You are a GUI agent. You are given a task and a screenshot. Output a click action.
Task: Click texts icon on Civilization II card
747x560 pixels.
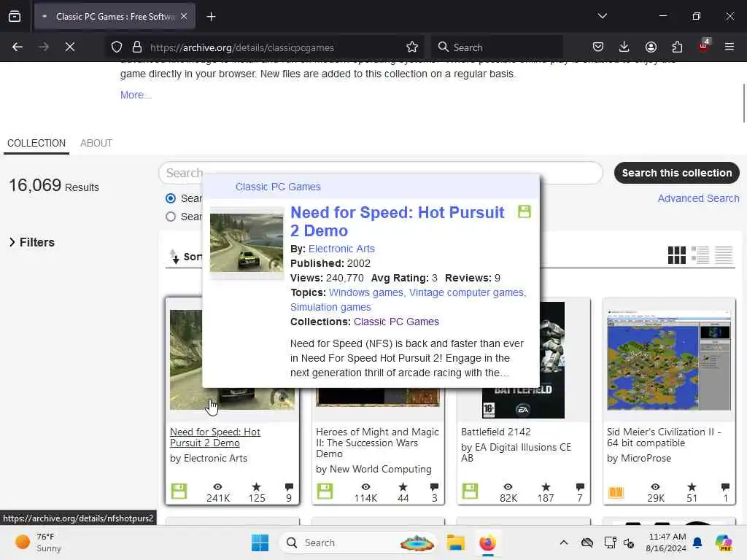tap(616, 492)
